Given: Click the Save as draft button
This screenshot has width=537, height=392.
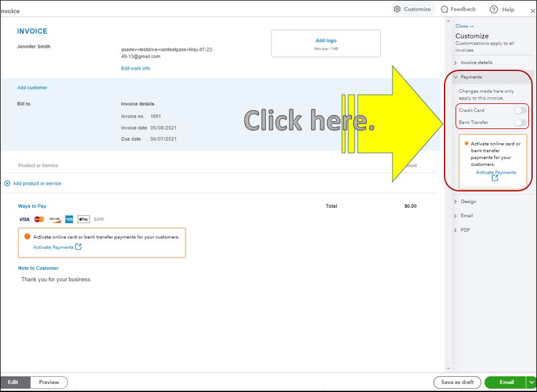Looking at the screenshot, I should pyautogui.click(x=457, y=382).
